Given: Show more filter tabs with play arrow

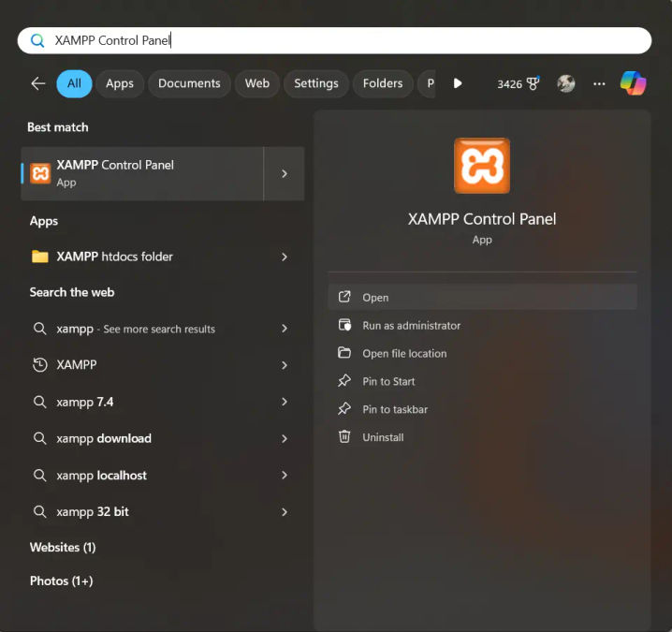Looking at the screenshot, I should pos(458,83).
